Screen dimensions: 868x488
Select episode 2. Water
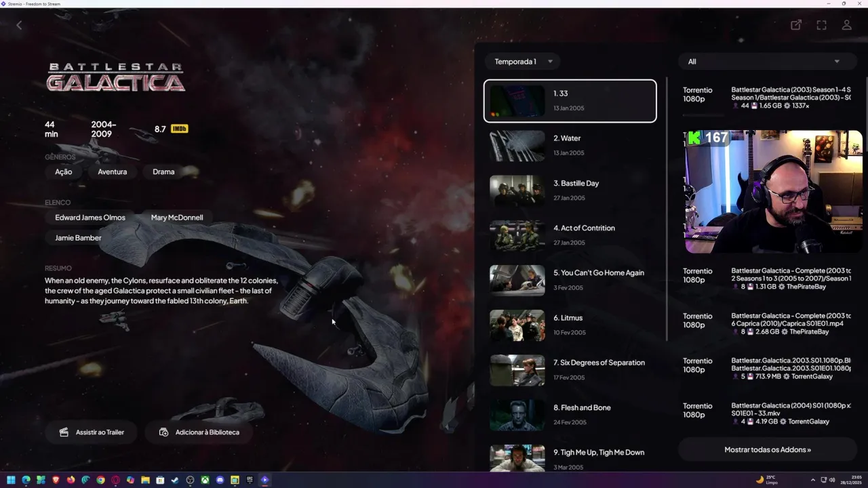[x=570, y=146]
